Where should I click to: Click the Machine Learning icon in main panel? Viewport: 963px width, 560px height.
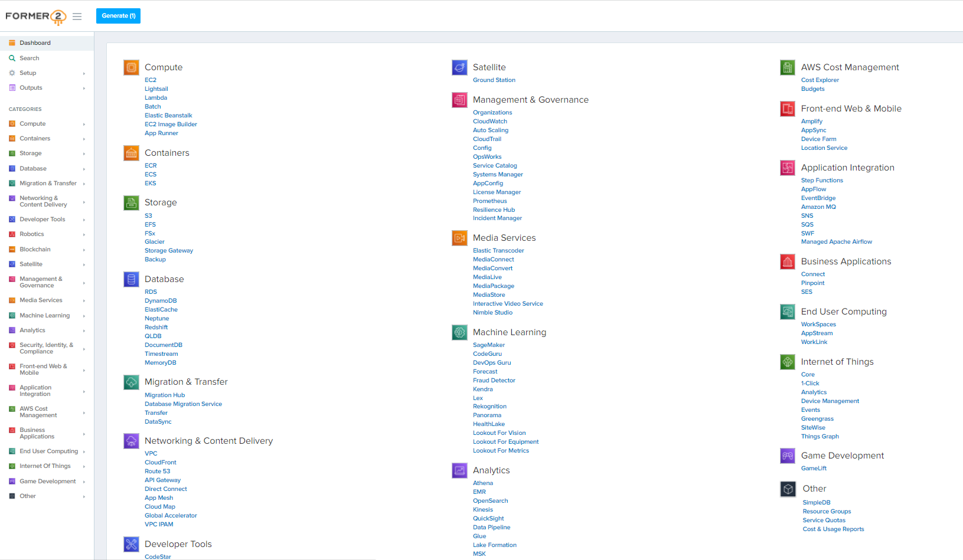pyautogui.click(x=459, y=332)
